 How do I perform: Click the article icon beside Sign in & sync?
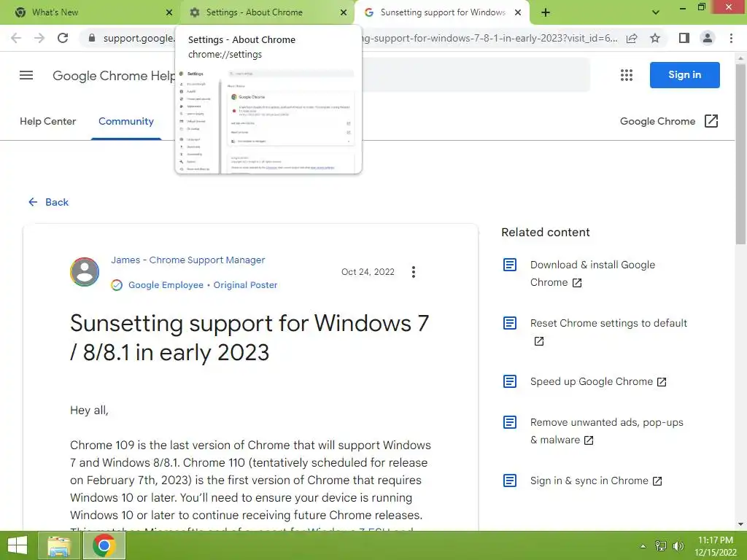pyautogui.click(x=510, y=481)
